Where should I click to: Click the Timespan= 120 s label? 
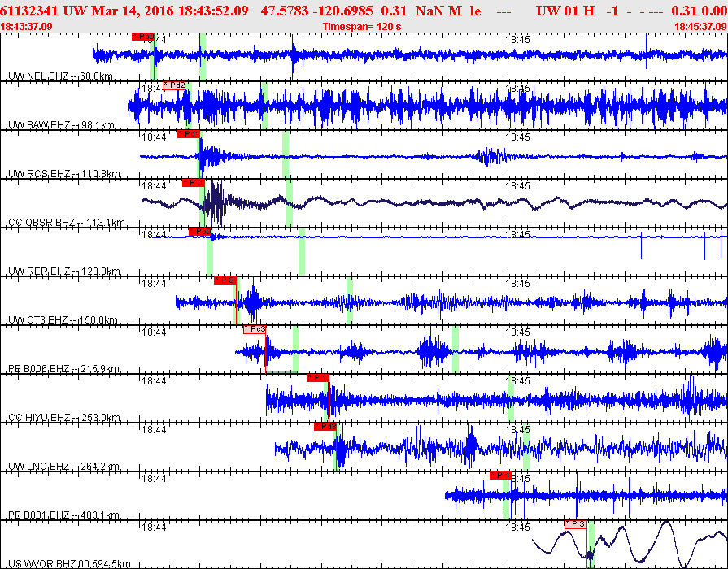point(362,27)
